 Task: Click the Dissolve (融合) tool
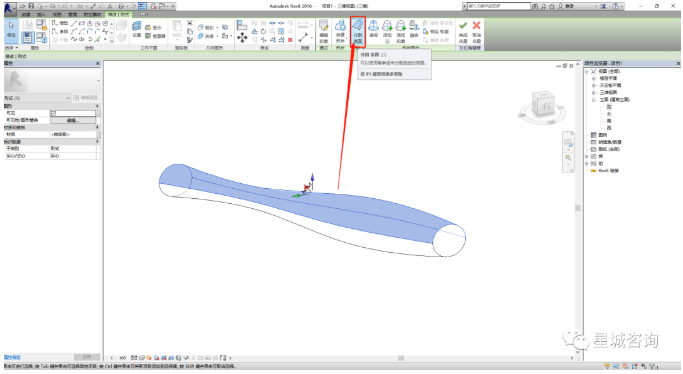pos(414,29)
